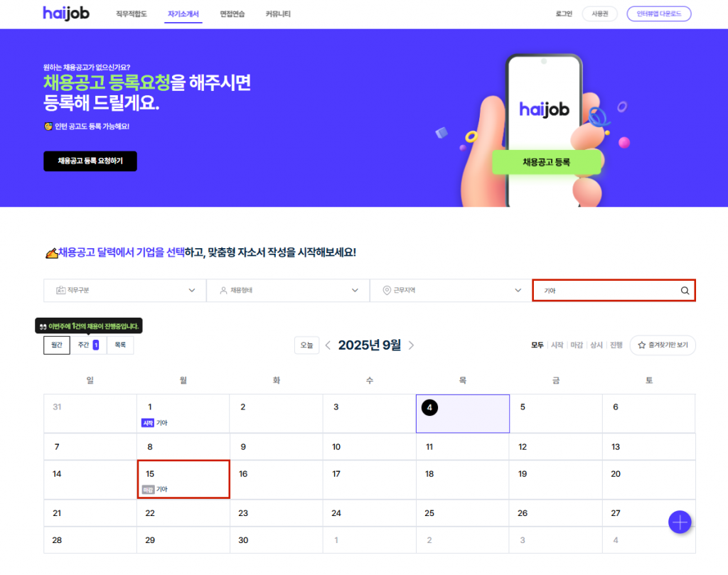
Task: Click the 인터뷰앱 다운로드 button
Action: coord(659,14)
